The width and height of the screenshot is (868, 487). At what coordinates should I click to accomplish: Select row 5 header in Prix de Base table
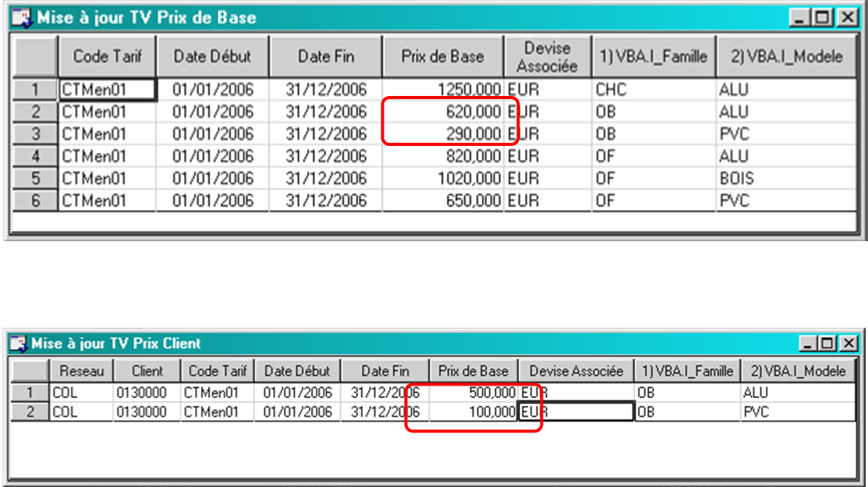pyautogui.click(x=35, y=179)
